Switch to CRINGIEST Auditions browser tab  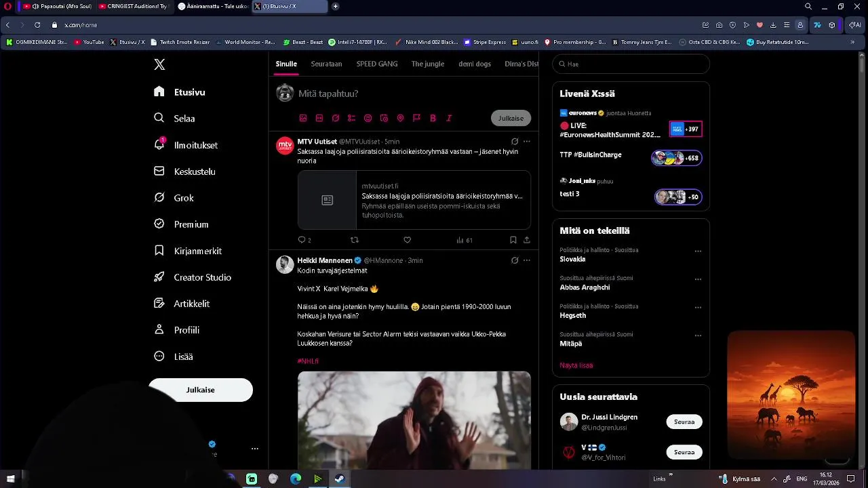coord(133,6)
